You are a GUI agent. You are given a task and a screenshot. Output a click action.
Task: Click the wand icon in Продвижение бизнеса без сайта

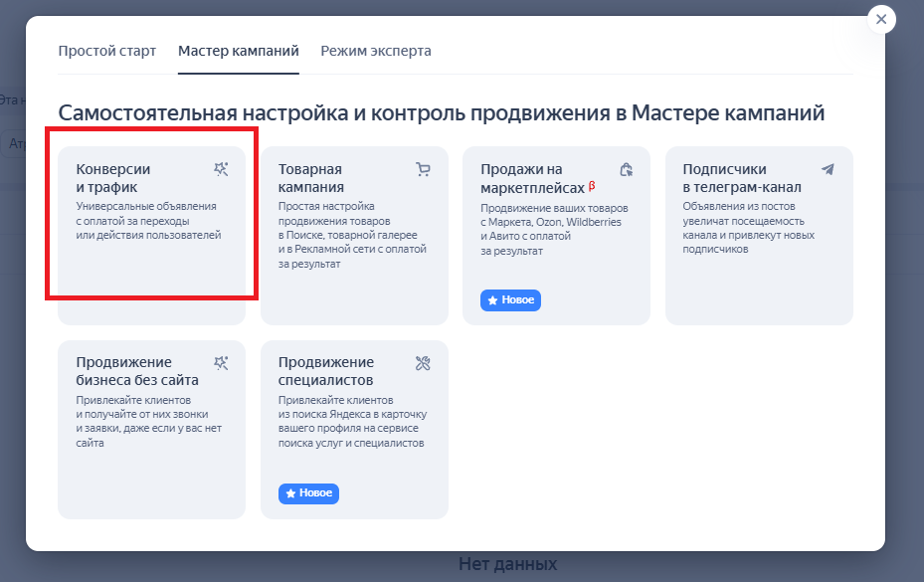tap(221, 362)
